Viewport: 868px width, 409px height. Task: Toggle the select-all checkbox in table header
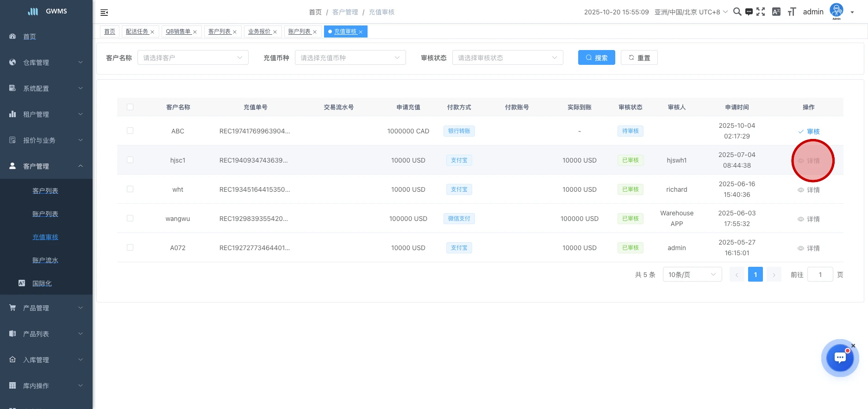coord(130,107)
